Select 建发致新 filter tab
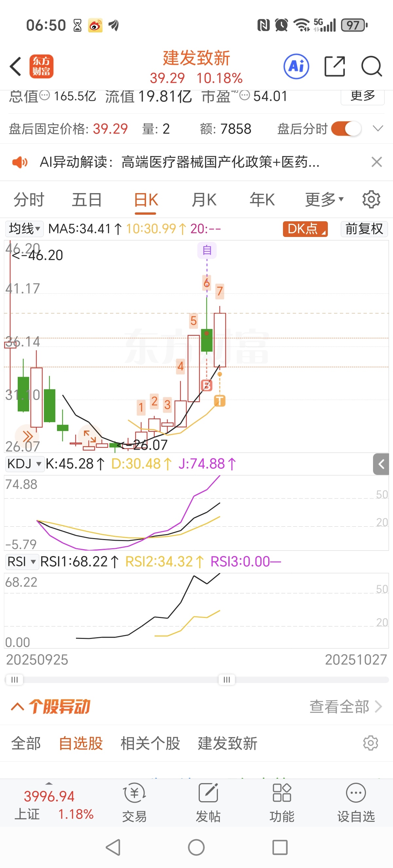The height and width of the screenshot is (868, 393). tap(228, 743)
